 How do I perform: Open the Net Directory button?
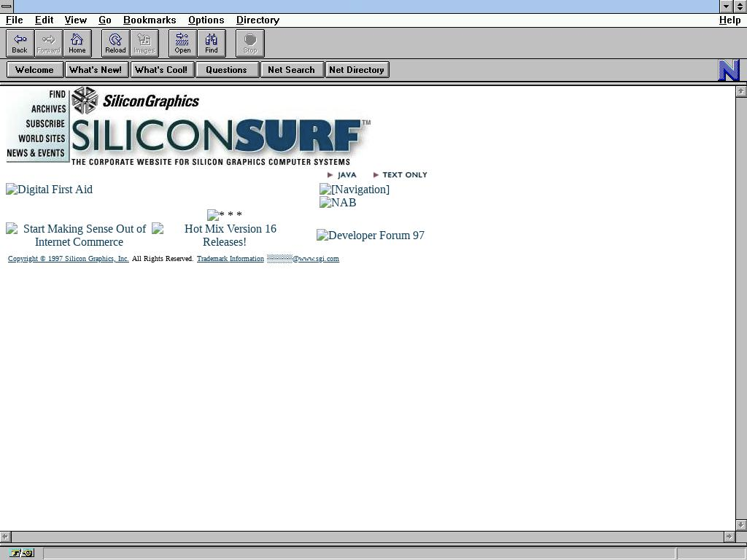click(357, 70)
